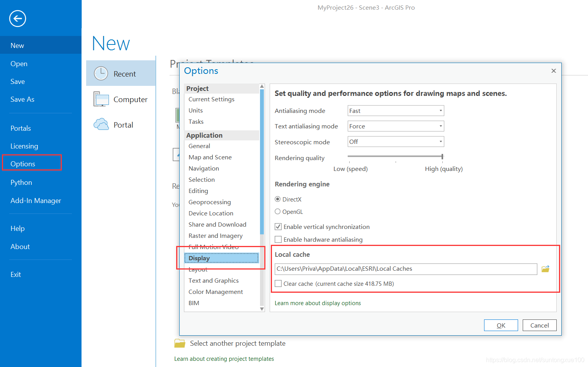Click the local cache path field
Screen dimensions: 588x367
coord(406,269)
